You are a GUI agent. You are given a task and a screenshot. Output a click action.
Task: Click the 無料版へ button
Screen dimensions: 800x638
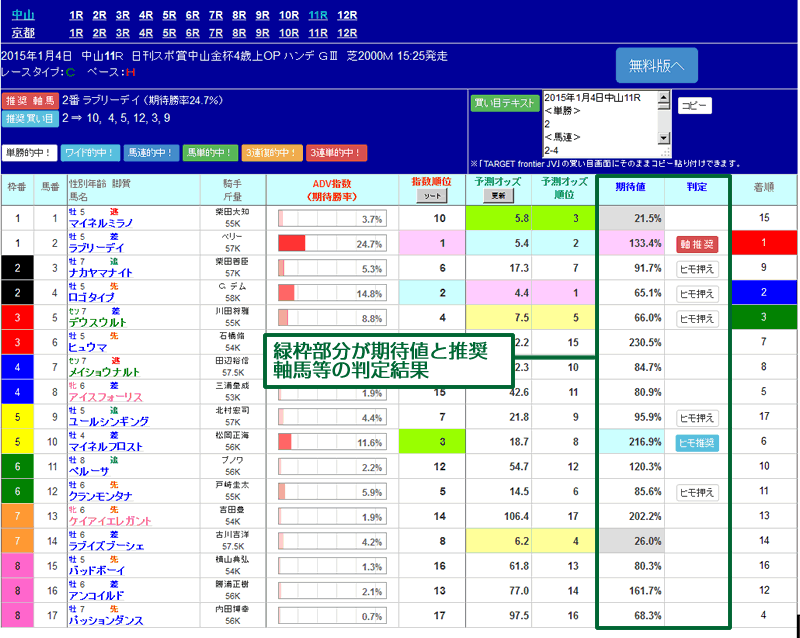[x=657, y=65]
